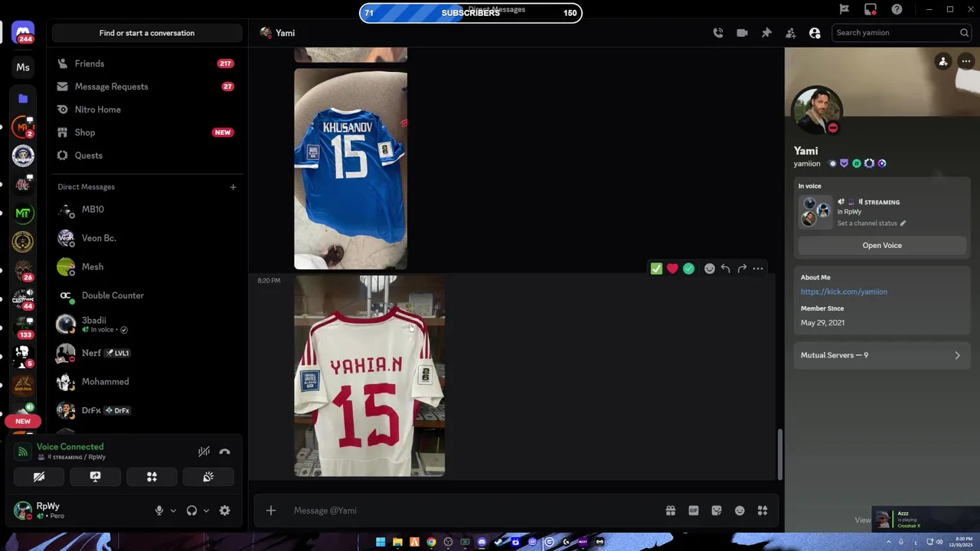Open the Discord help icon
This screenshot has height=551, width=980.
(897, 9)
